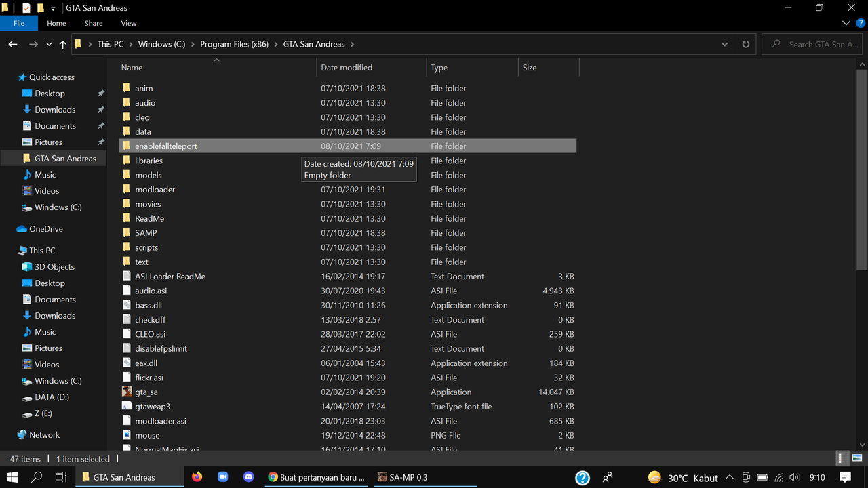Open the Windows Start menu

point(13,477)
